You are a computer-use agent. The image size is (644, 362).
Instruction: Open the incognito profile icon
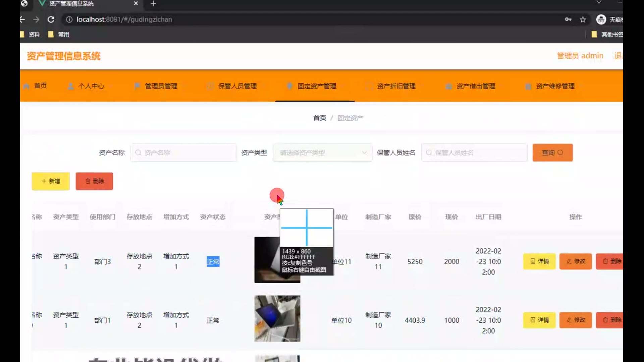pyautogui.click(x=601, y=19)
